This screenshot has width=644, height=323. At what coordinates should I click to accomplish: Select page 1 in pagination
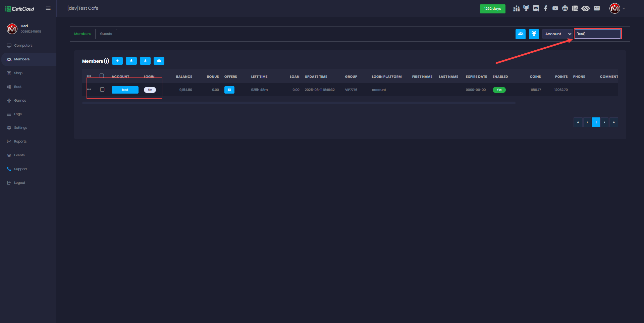click(596, 122)
